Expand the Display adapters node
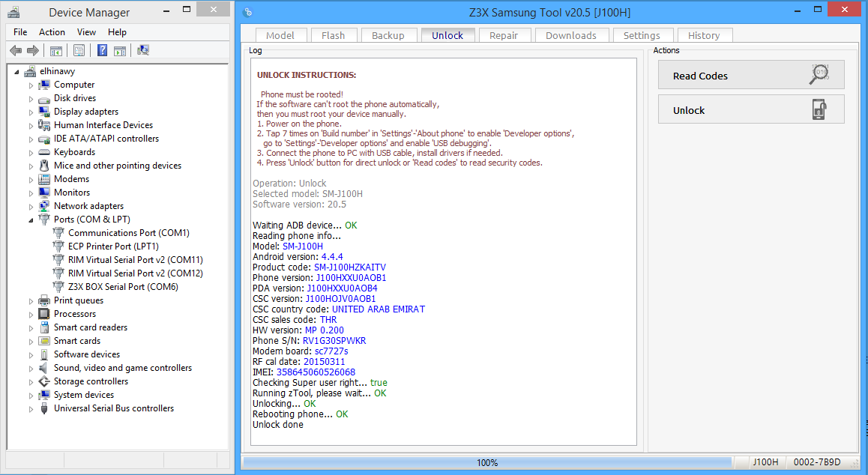The height and width of the screenshot is (475, 868). click(x=31, y=112)
